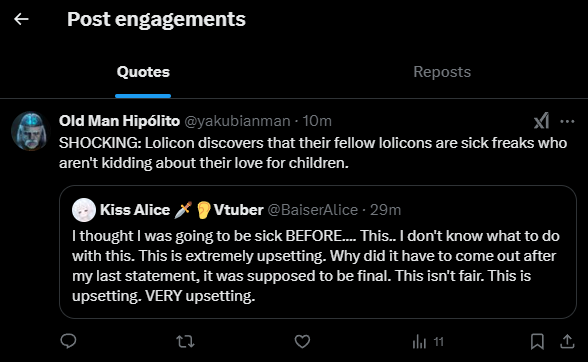
Task: Click the Kiss Alice Vtuber display name
Action: [182, 210]
